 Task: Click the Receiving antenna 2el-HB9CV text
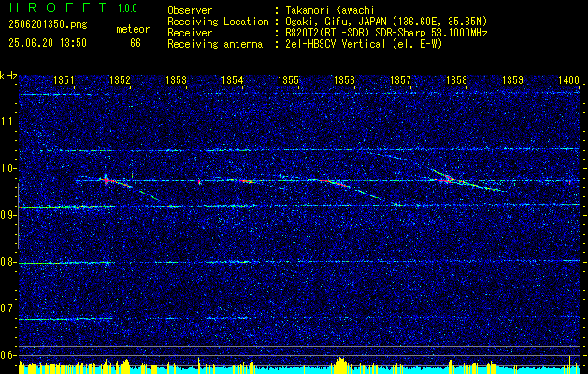coord(364,44)
